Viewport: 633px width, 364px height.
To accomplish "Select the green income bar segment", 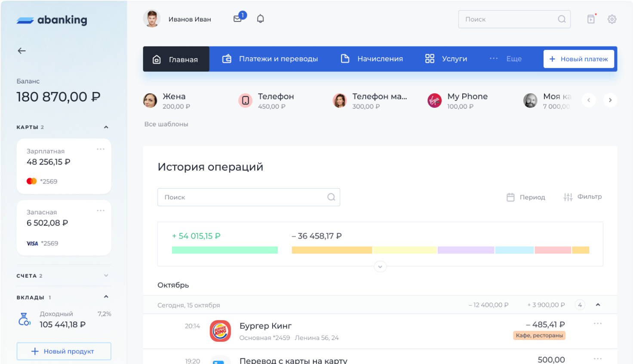I will (224, 250).
